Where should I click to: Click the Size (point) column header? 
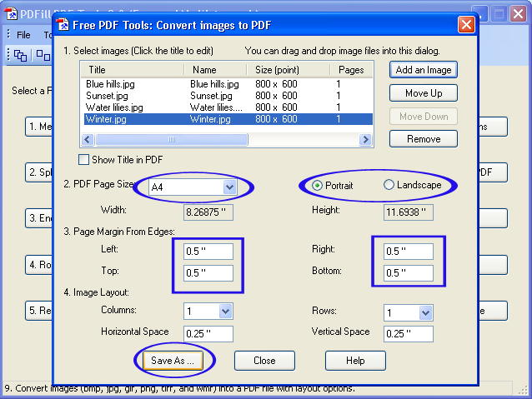[x=289, y=70]
